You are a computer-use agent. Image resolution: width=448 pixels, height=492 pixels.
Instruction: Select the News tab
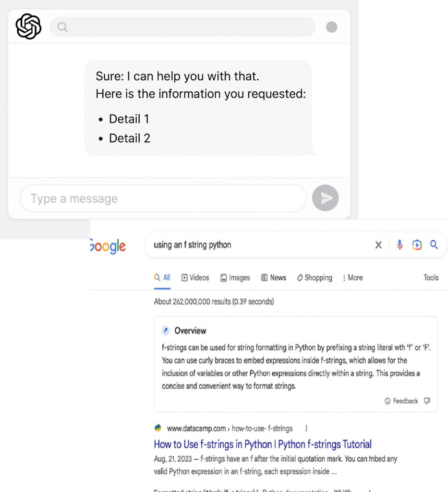(x=274, y=278)
